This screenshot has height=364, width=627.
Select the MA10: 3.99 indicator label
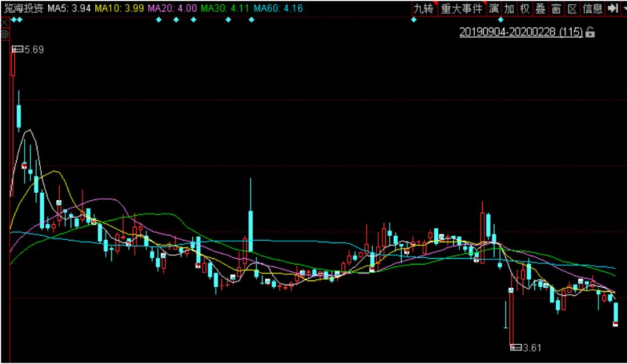point(119,8)
